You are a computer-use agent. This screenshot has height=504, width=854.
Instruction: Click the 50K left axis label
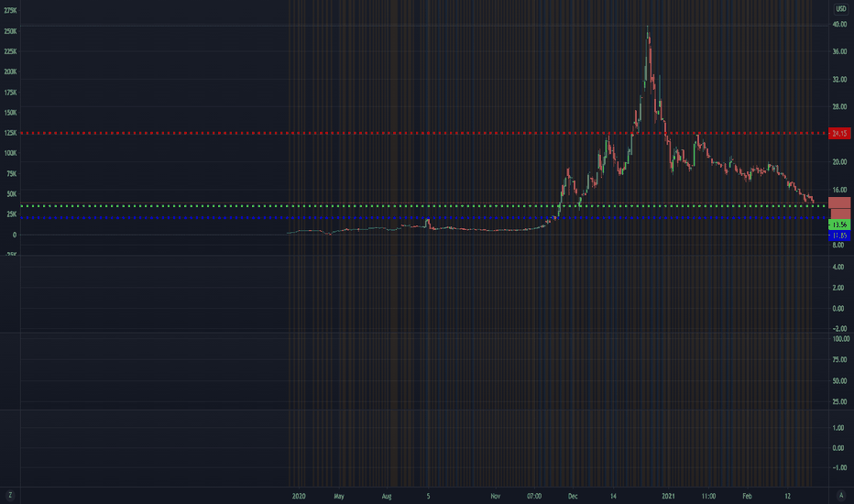pos(11,194)
